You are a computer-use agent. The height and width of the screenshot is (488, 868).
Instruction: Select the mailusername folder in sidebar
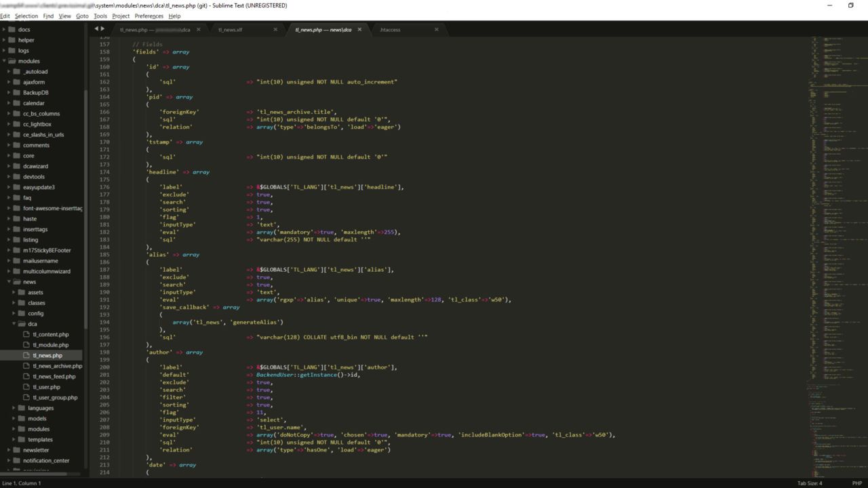coord(40,260)
